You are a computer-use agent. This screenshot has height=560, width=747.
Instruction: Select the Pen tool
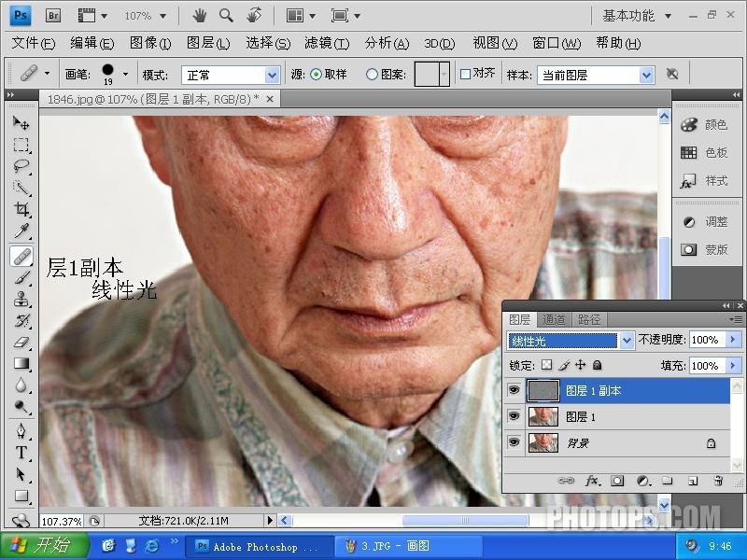pyautogui.click(x=21, y=431)
